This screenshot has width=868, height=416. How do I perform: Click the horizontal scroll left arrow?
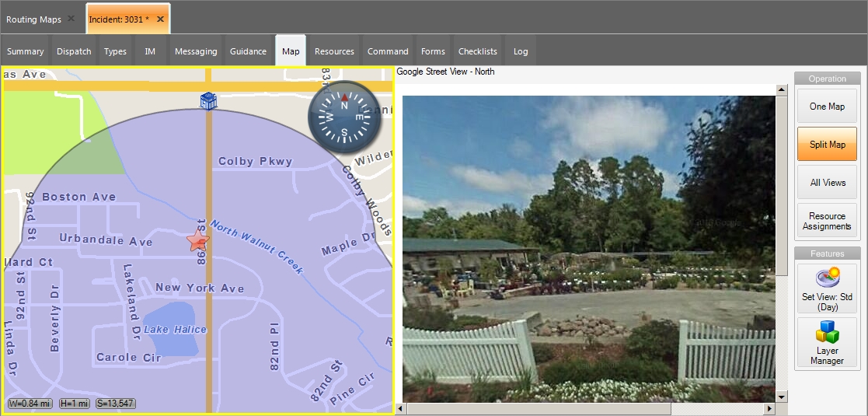[x=402, y=409]
